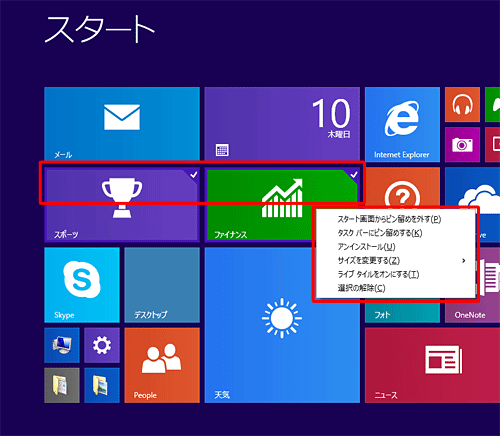Open the PC computer monitor tile
Viewport: 500px width, 436px height.
pyautogui.click(x=62, y=345)
